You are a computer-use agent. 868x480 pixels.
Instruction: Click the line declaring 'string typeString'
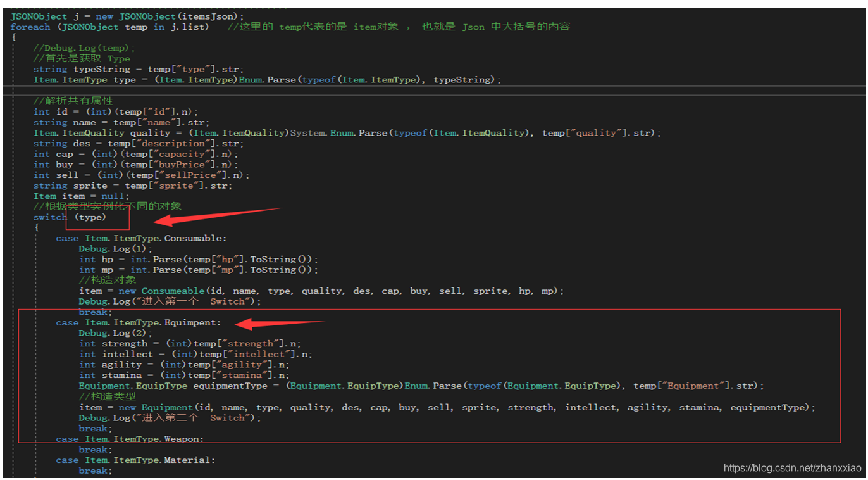pos(139,69)
